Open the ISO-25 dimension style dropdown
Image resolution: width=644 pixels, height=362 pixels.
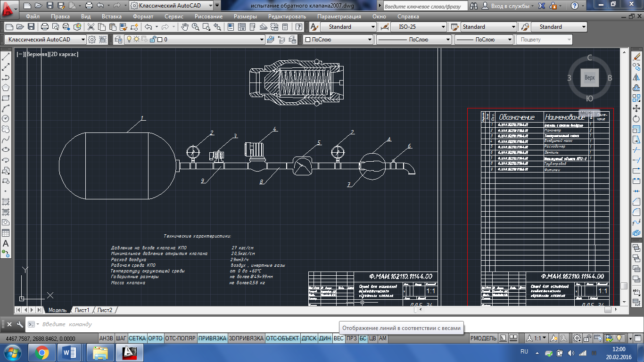(x=418, y=27)
